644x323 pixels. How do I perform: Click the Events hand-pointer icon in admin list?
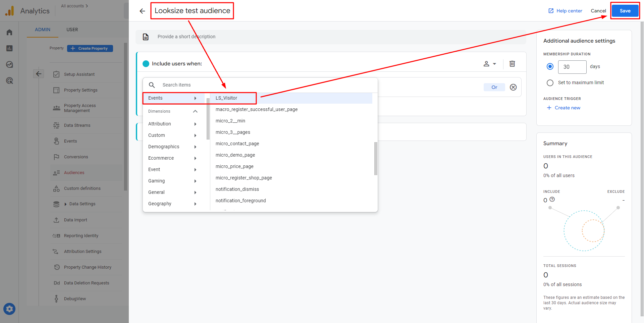[56, 141]
